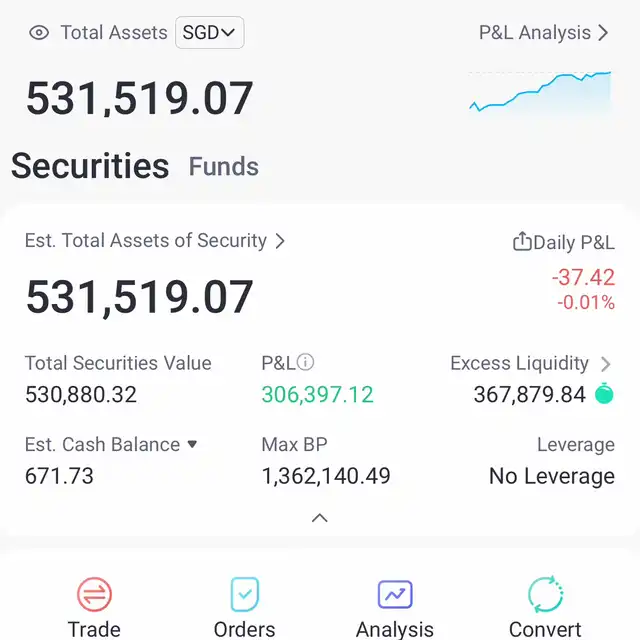Click the P&L trend chart thumbnail
Viewport: 640px width, 640px height.
[x=540, y=92]
